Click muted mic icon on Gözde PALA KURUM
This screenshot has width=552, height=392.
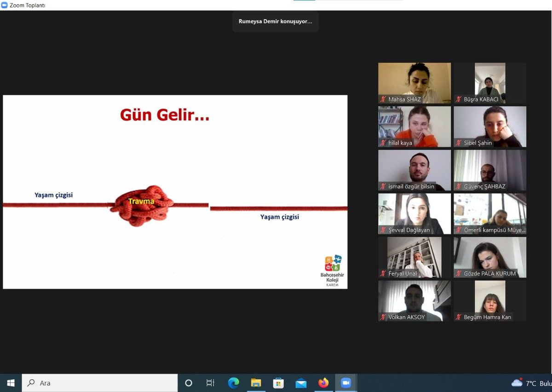point(458,274)
